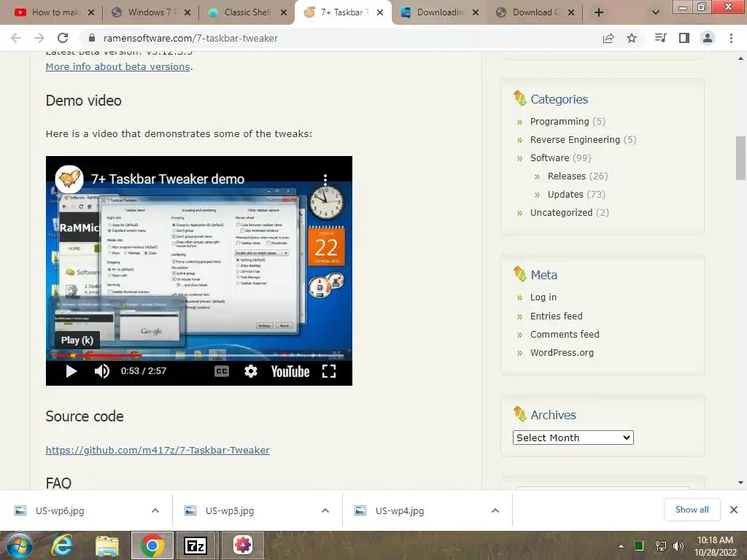Launch Internet Explorer from taskbar

tap(62, 545)
